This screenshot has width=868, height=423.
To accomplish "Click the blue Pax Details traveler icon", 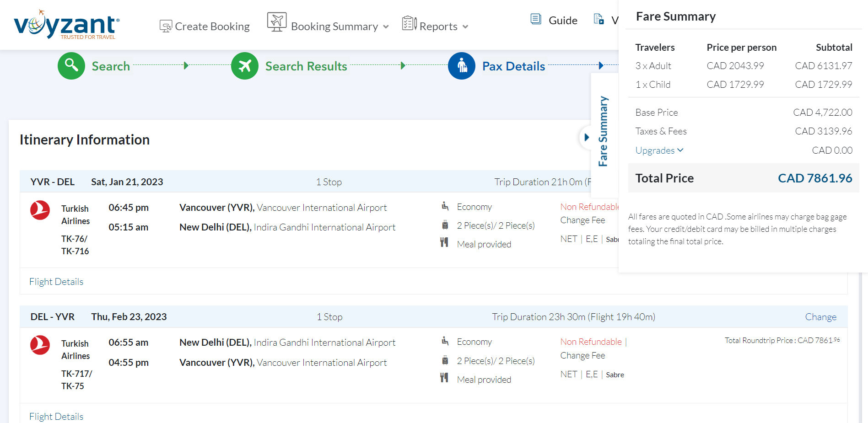I will point(462,66).
